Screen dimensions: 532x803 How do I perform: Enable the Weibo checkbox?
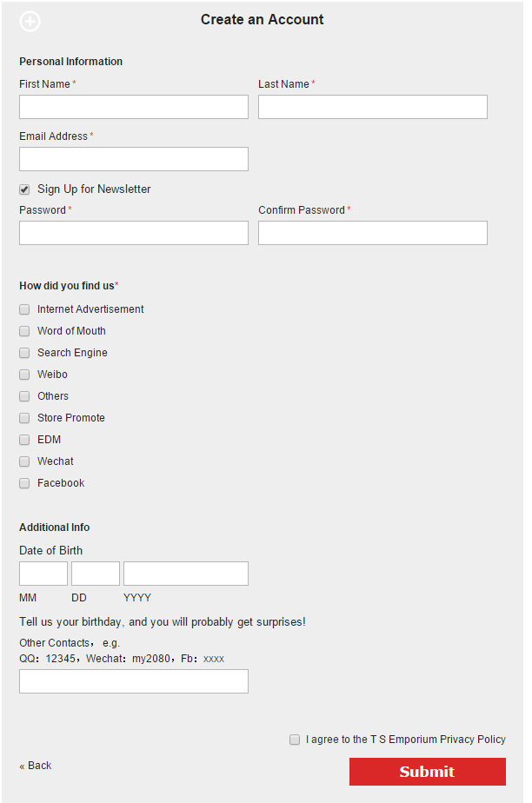(x=24, y=375)
